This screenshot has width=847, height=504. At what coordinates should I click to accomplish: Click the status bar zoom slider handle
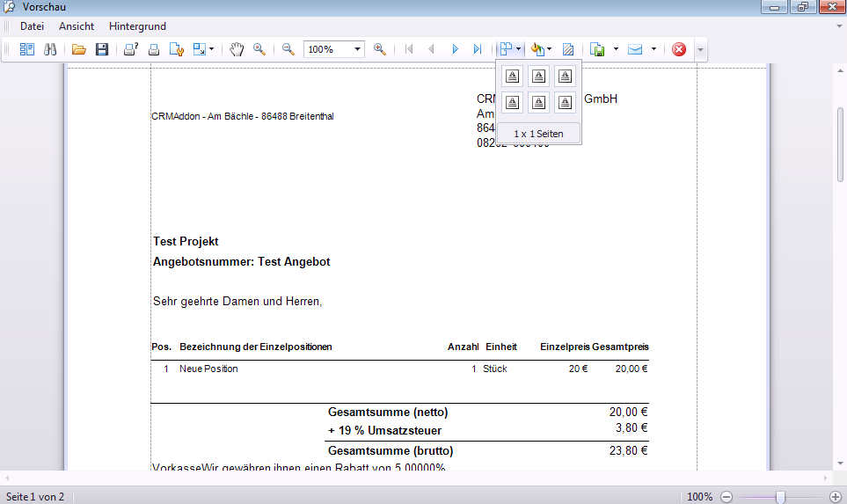(780, 496)
